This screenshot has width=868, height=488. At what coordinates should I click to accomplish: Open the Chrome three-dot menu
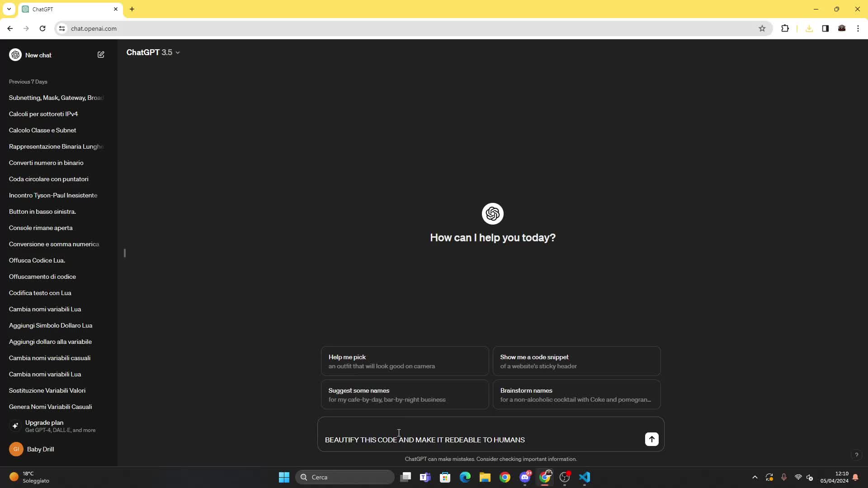(x=858, y=28)
